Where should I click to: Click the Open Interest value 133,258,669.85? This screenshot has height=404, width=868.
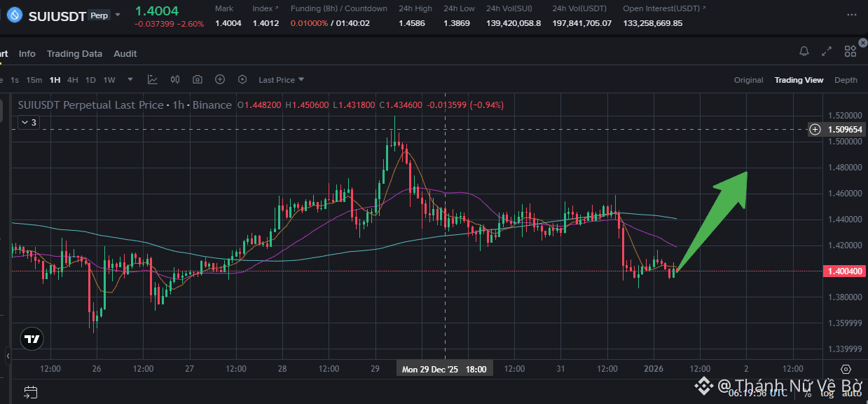[653, 23]
